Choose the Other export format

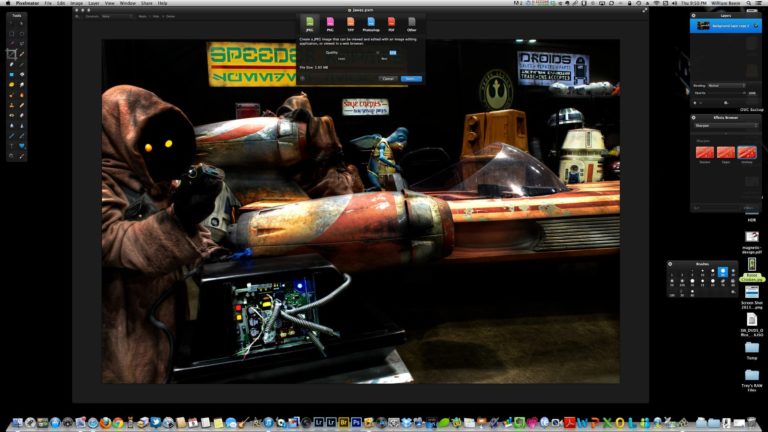coord(411,24)
